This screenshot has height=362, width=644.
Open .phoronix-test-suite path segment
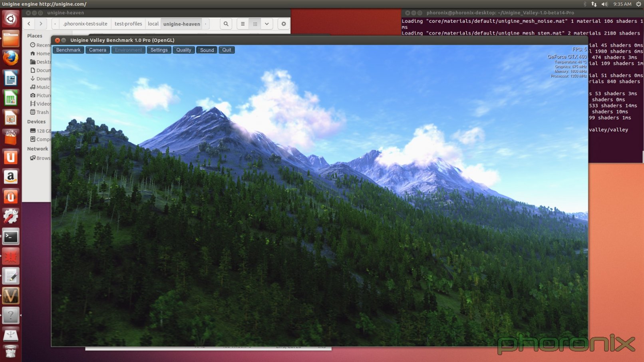pos(85,24)
